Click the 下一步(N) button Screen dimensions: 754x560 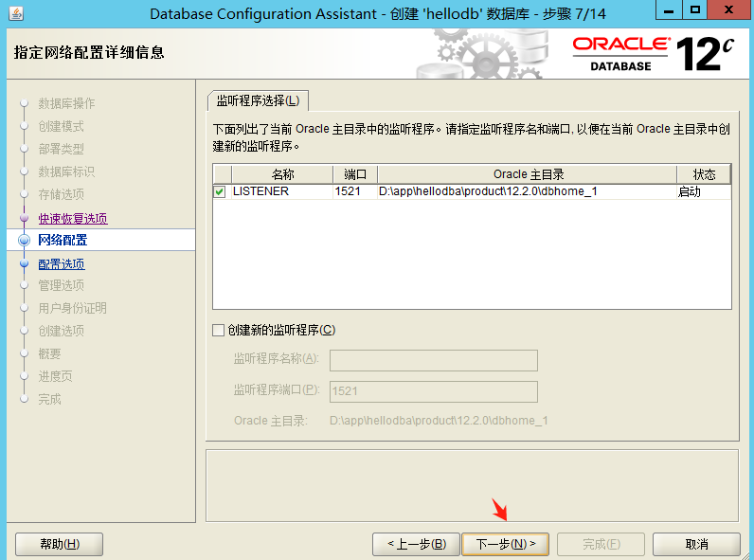point(505,544)
